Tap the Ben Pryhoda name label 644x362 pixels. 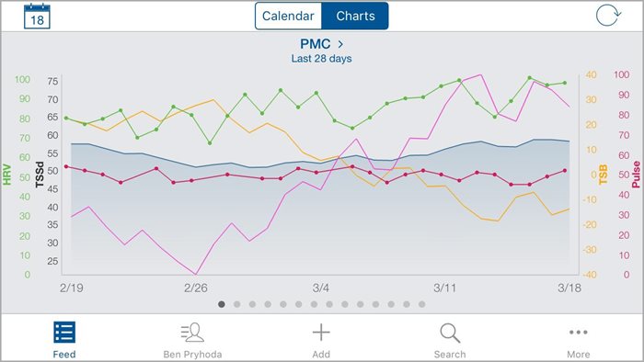pyautogui.click(x=192, y=355)
